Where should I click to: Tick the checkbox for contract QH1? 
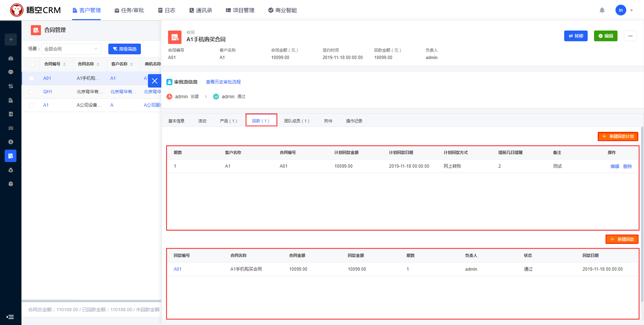[32, 92]
